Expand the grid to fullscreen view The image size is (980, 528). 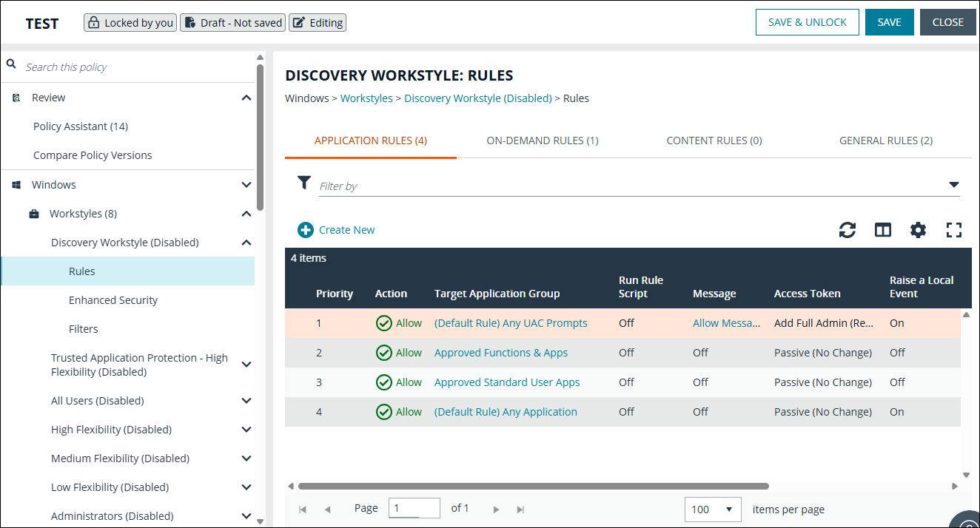(x=953, y=230)
